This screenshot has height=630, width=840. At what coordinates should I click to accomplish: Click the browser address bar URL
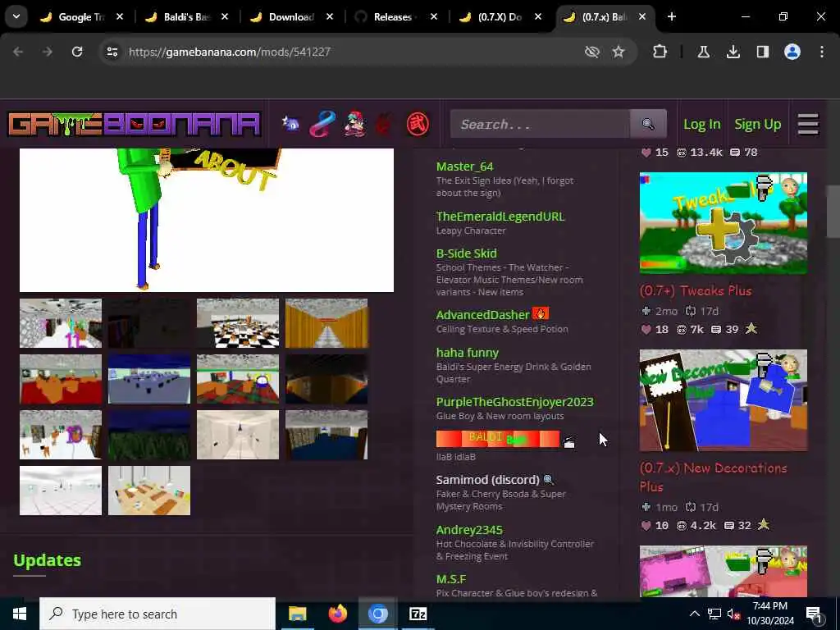230,52
